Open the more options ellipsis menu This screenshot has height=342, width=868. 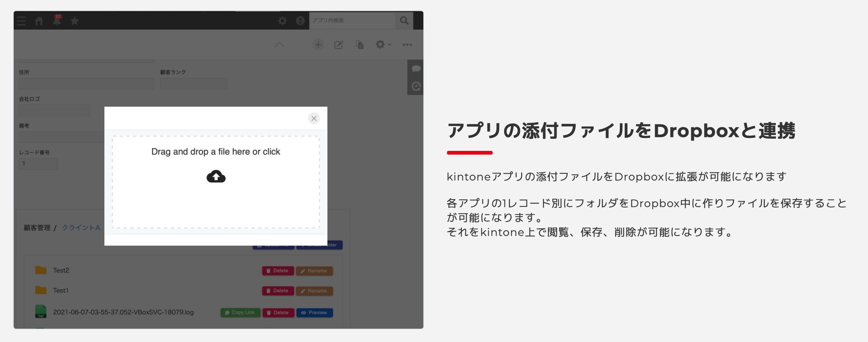click(407, 45)
